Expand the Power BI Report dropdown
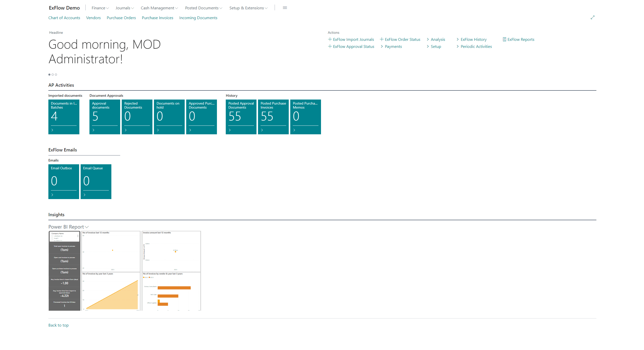 (x=69, y=227)
